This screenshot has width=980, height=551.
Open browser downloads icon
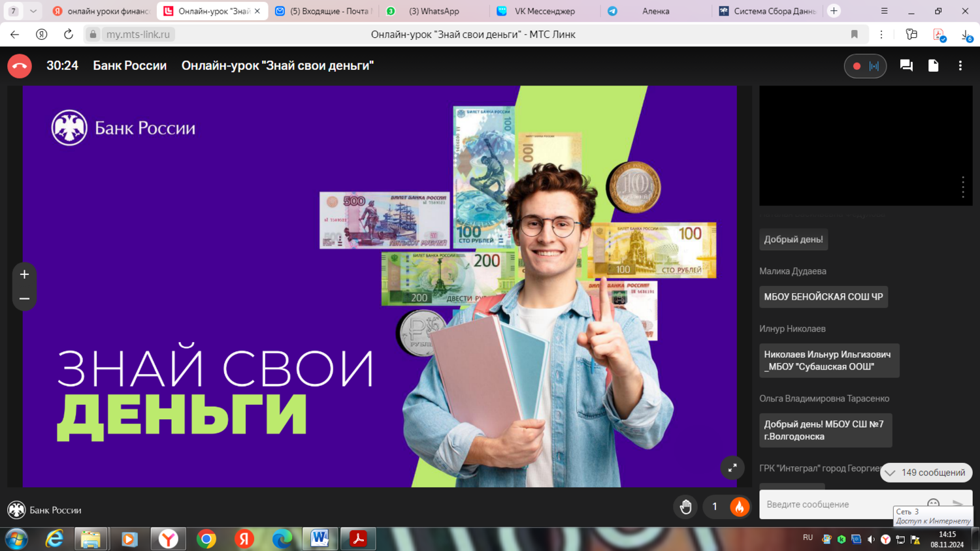(966, 35)
